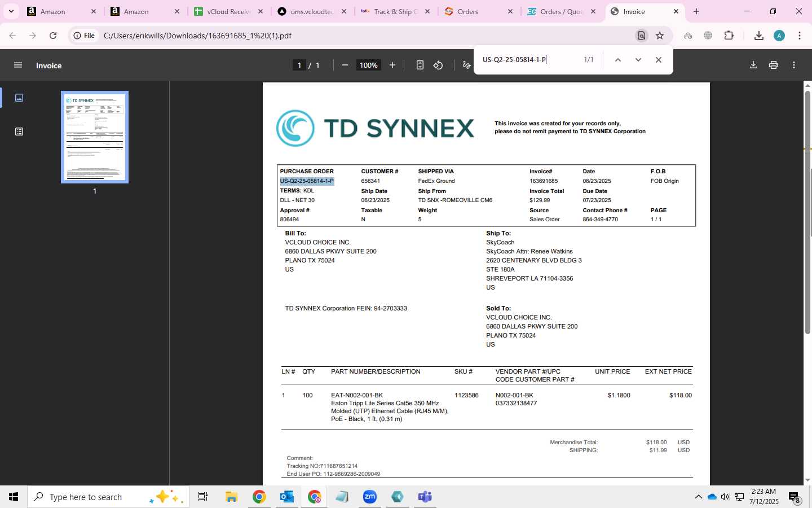This screenshot has height=508, width=812.
Task: Open Chrome three-dot menu
Action: [x=800, y=36]
